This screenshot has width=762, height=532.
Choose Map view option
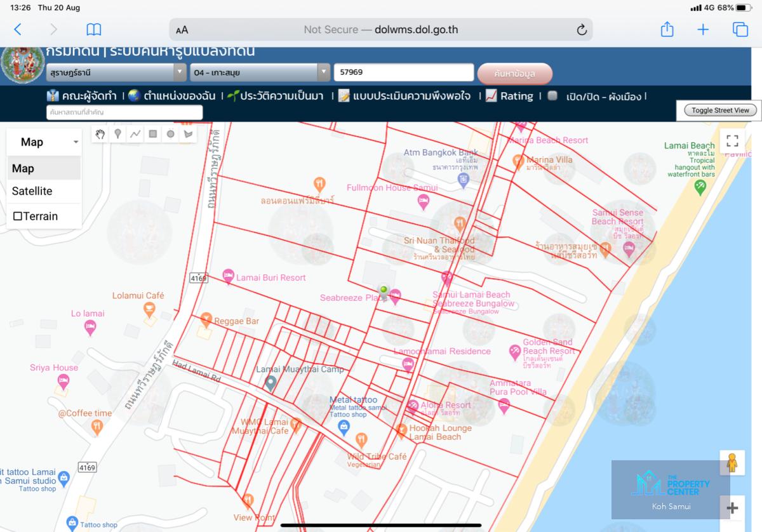pos(44,168)
